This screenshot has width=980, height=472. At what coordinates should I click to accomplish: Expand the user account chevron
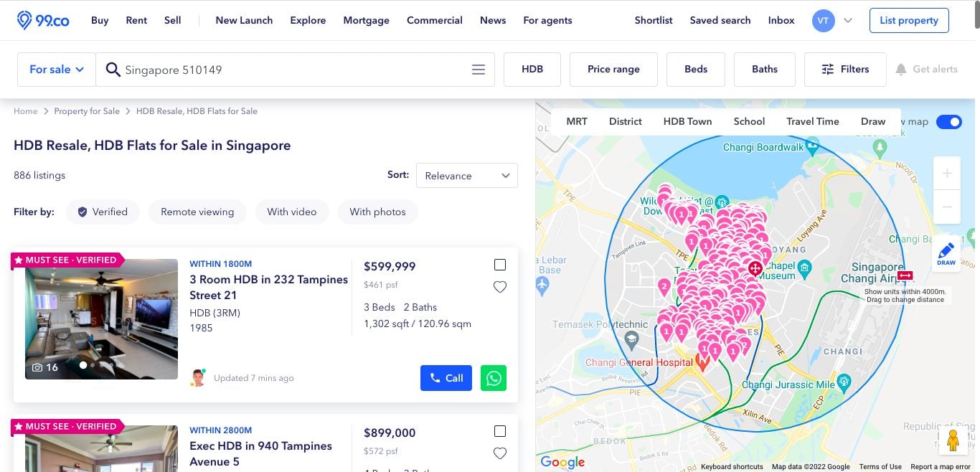pyautogui.click(x=848, y=20)
